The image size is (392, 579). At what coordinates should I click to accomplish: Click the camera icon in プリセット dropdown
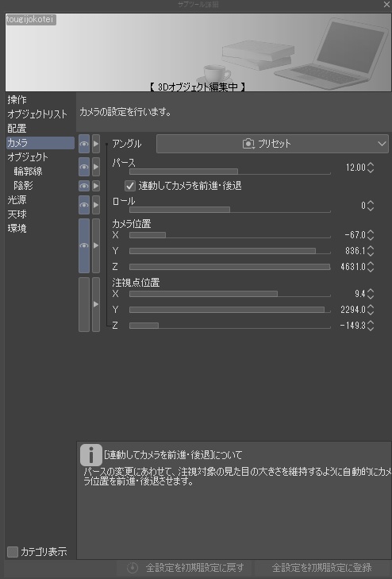click(248, 144)
